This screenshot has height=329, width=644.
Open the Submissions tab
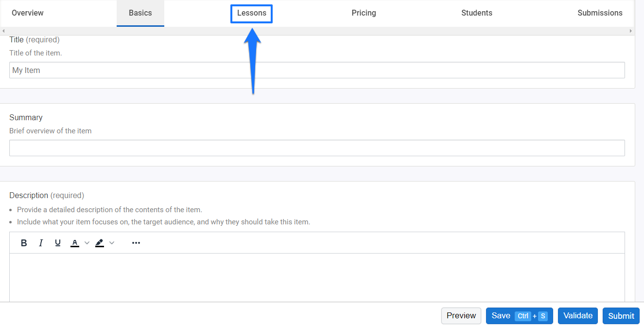(x=600, y=13)
